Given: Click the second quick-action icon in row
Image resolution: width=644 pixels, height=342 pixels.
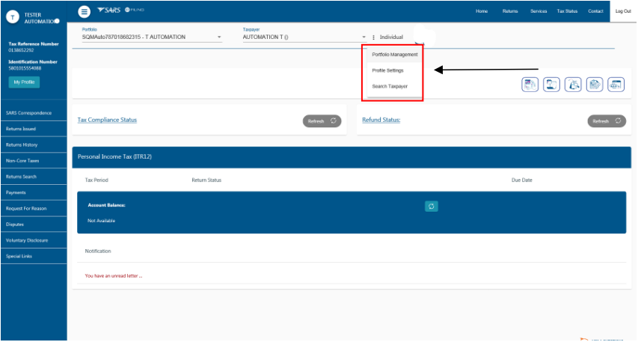Looking at the screenshot, I should [552, 85].
